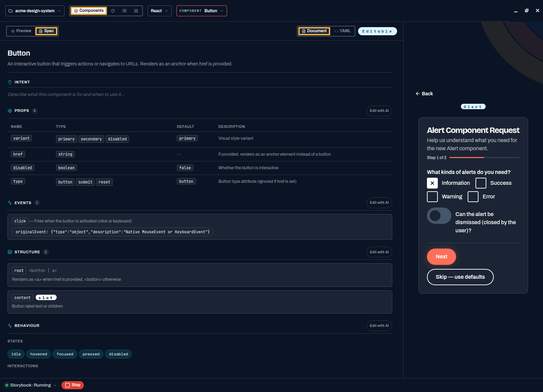Click the false default value

click(x=185, y=168)
